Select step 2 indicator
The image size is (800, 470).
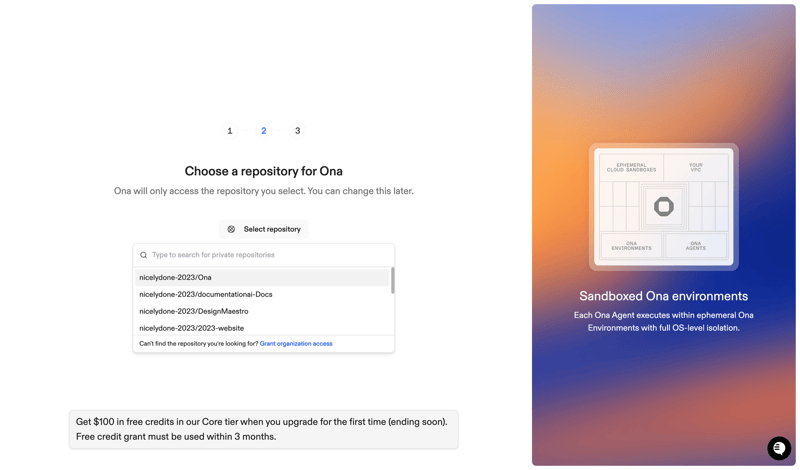[264, 131]
